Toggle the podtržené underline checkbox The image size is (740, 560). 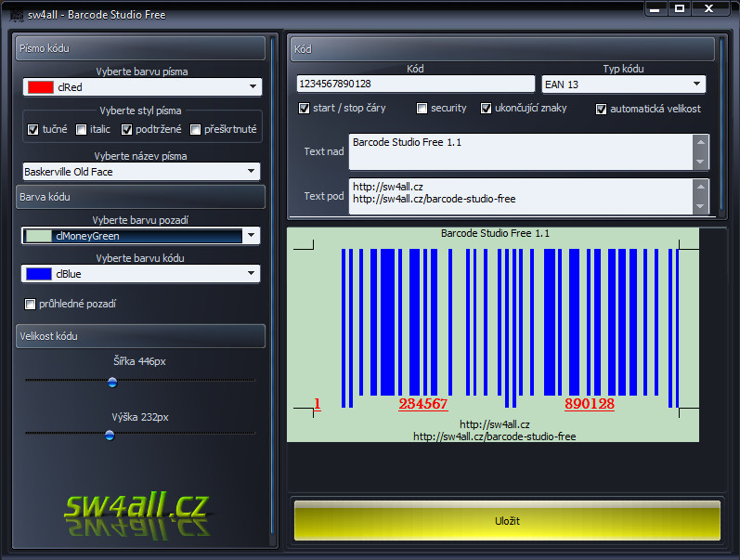[126, 129]
